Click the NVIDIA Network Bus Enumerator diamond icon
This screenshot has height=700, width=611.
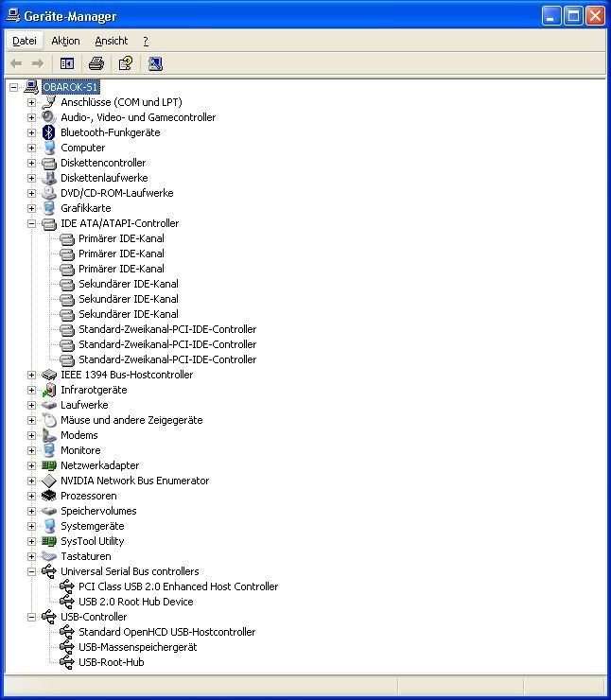click(48, 481)
